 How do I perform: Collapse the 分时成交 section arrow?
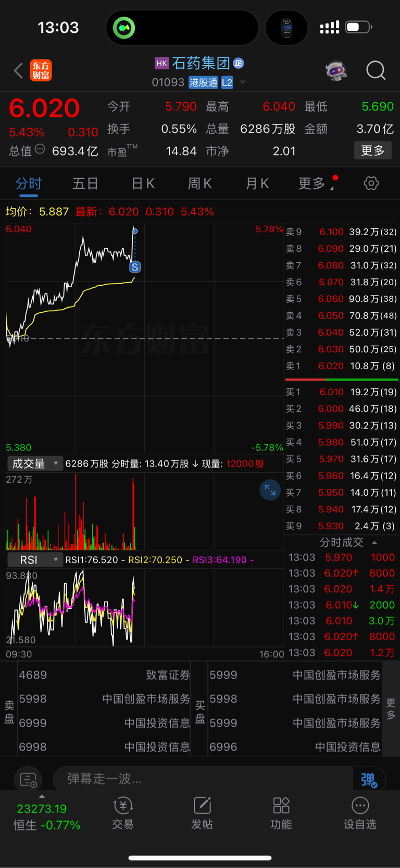pos(374,543)
